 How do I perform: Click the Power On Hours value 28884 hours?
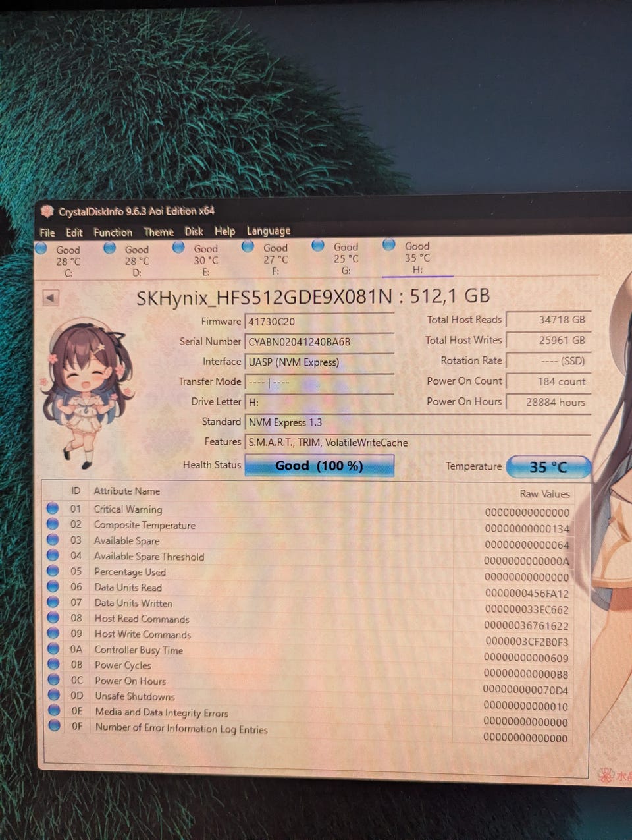pos(548,402)
